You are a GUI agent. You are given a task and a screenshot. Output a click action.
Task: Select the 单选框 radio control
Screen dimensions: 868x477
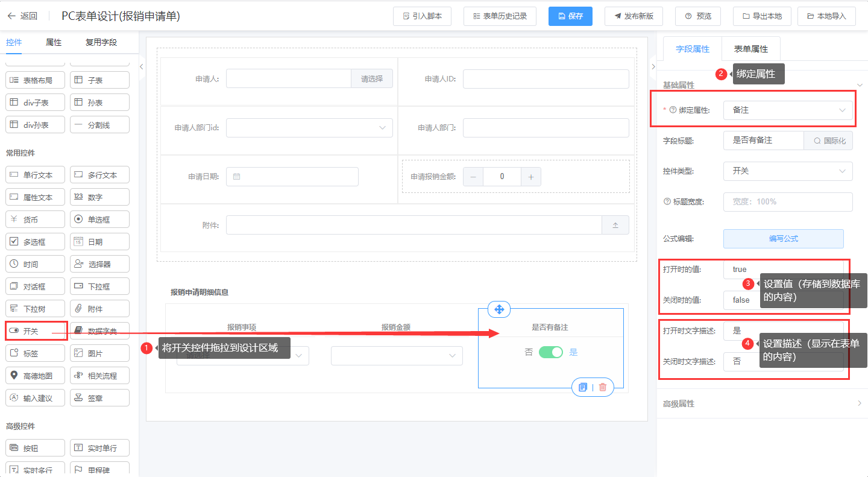[99, 220]
